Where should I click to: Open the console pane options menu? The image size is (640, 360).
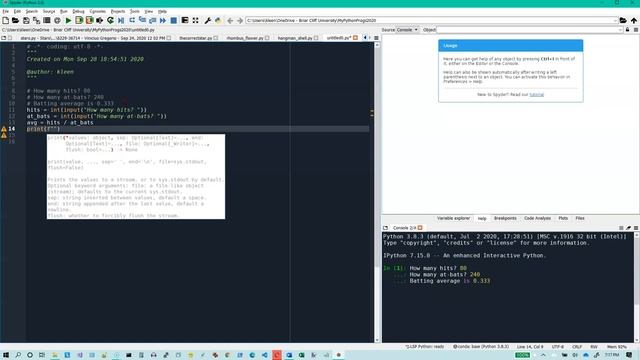point(636,228)
